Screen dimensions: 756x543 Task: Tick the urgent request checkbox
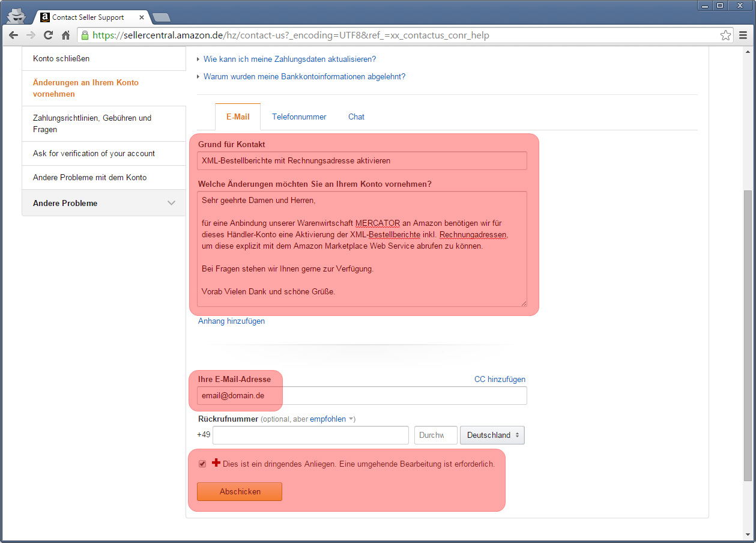point(202,464)
